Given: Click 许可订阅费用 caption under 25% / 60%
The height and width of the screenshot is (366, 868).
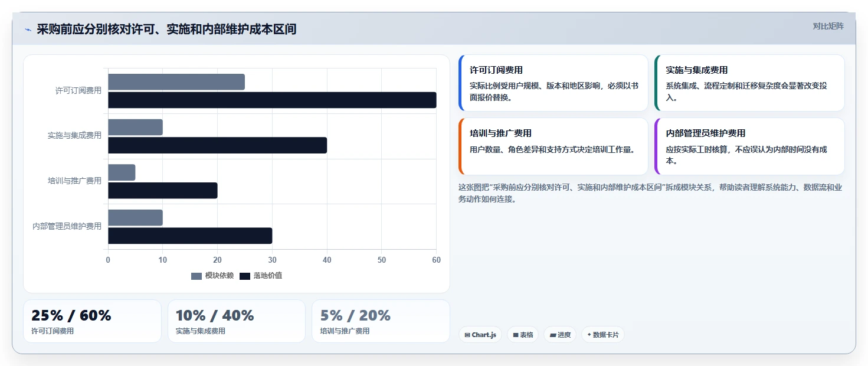Looking at the screenshot, I should [x=53, y=331].
